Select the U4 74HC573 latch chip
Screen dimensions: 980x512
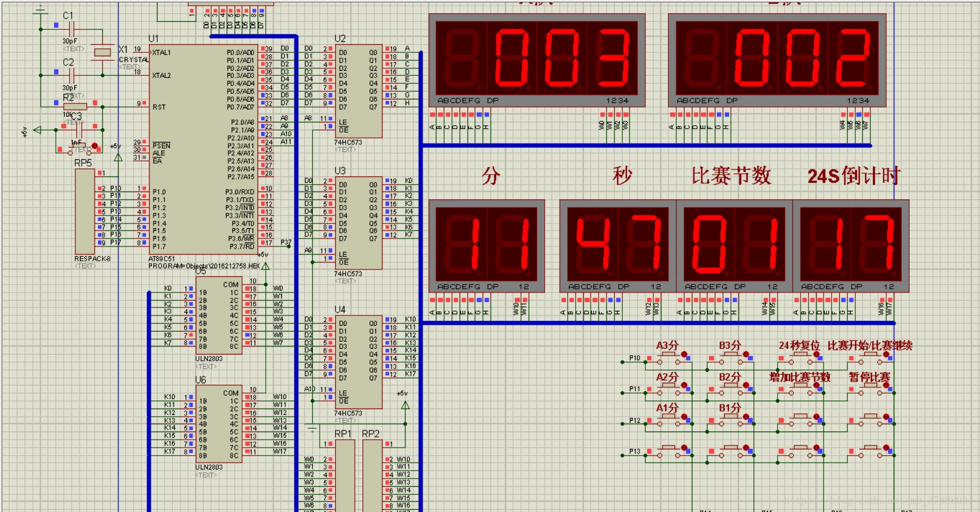[358, 362]
